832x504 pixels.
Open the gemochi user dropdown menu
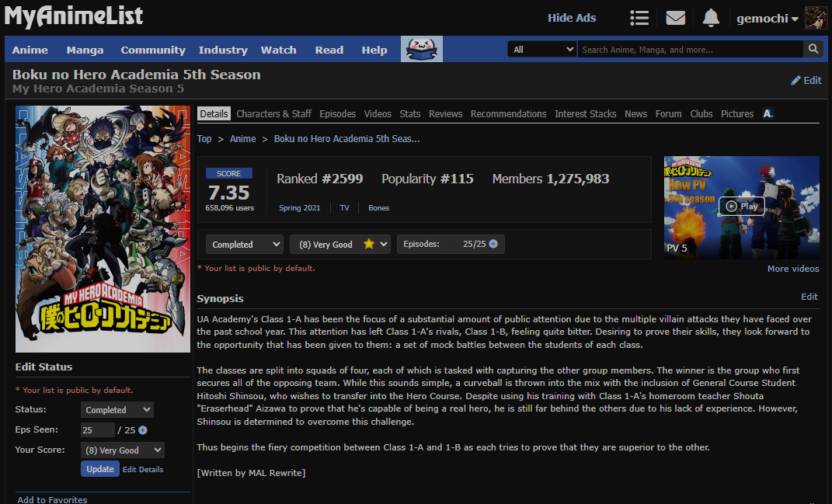pos(768,19)
